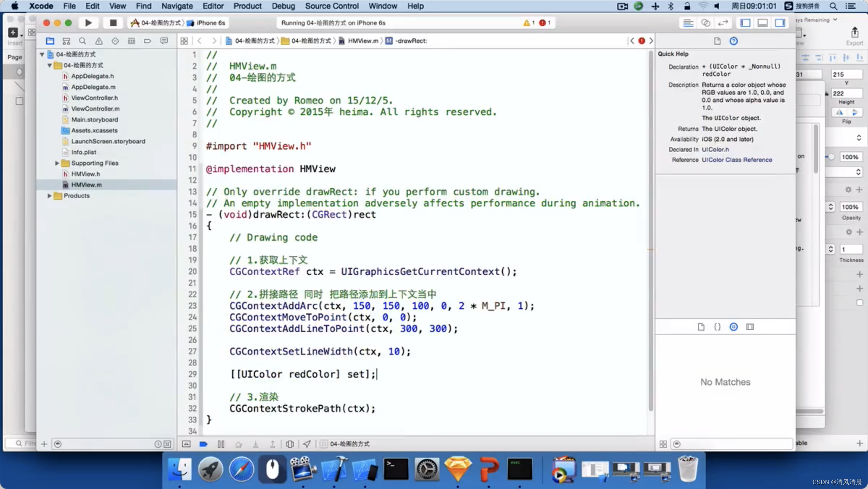Open the Source Control menu
This screenshot has width=868, height=489.
click(332, 6)
